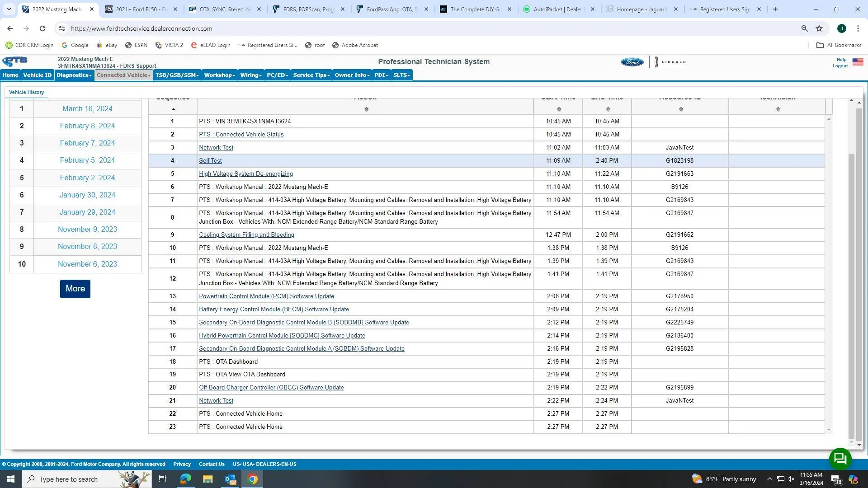This screenshot has width=868, height=488.
Task: Click the More history button
Action: (75, 289)
